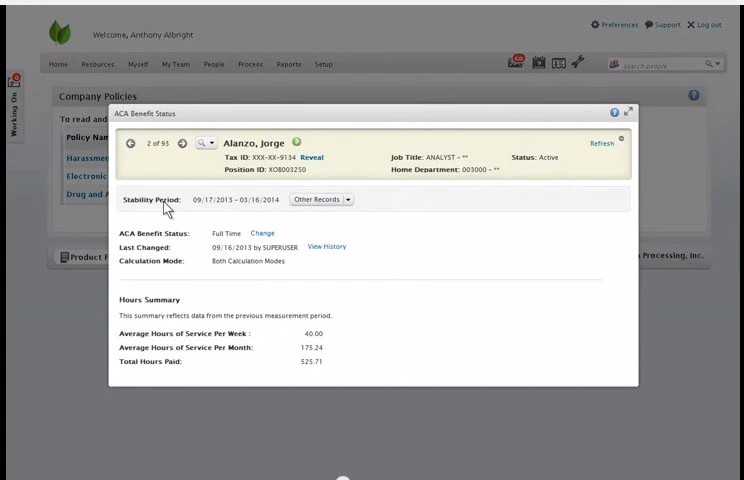The width and height of the screenshot is (744, 480).
Task: Click Log out
Action: coord(705,25)
